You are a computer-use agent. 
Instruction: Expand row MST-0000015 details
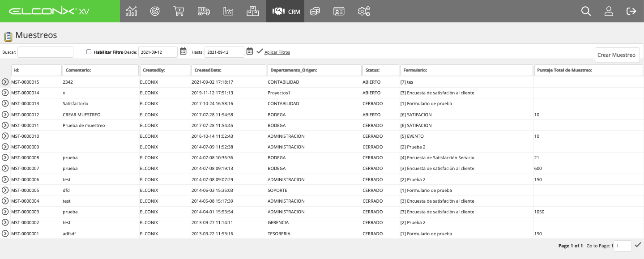point(5,82)
